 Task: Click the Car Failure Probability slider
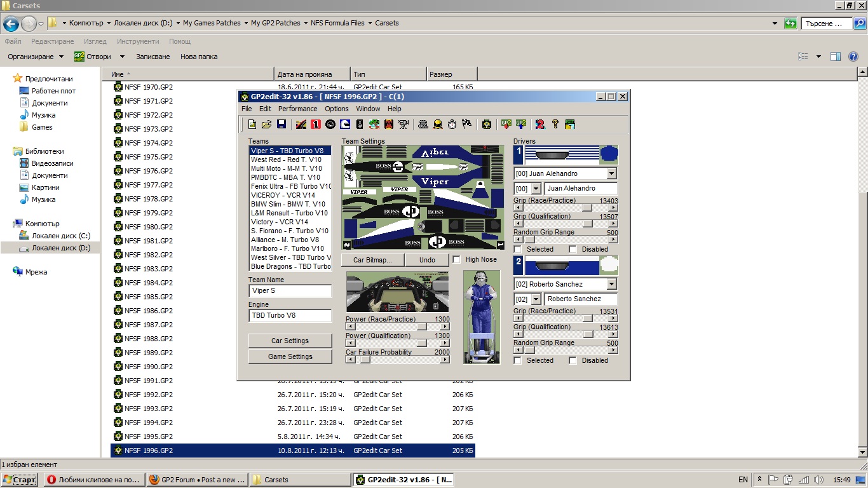398,360
